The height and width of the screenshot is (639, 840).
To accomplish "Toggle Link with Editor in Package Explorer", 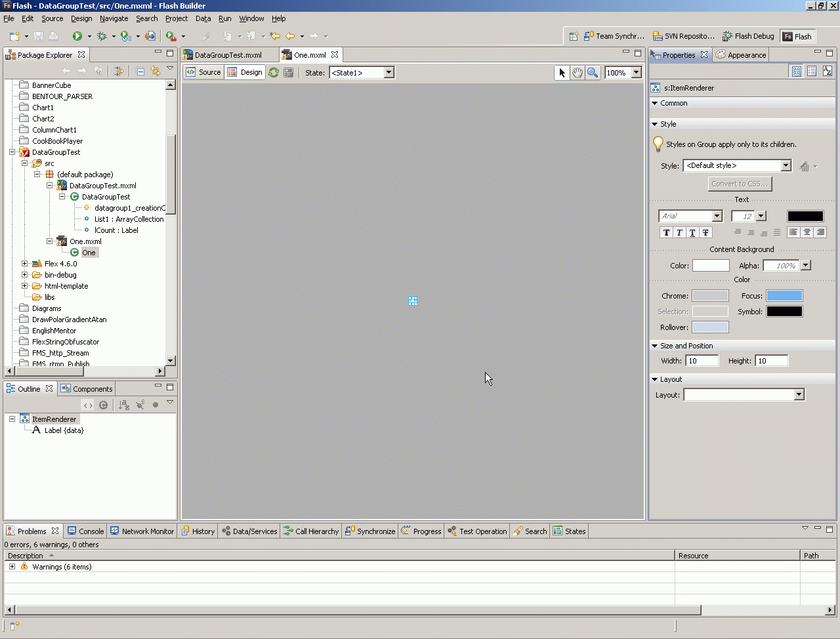I will coord(156,71).
